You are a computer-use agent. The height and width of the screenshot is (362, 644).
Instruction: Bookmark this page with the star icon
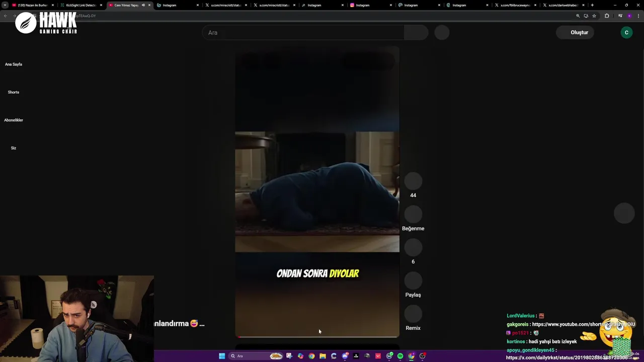click(594, 16)
